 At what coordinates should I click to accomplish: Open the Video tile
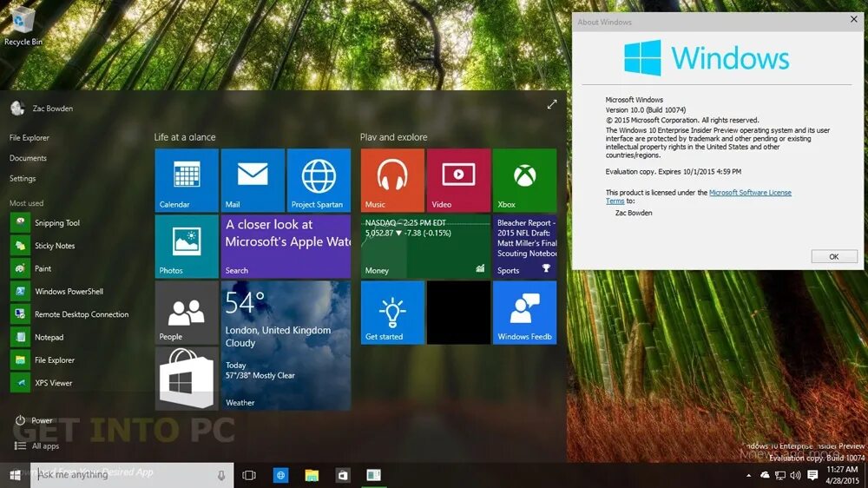pyautogui.click(x=458, y=180)
